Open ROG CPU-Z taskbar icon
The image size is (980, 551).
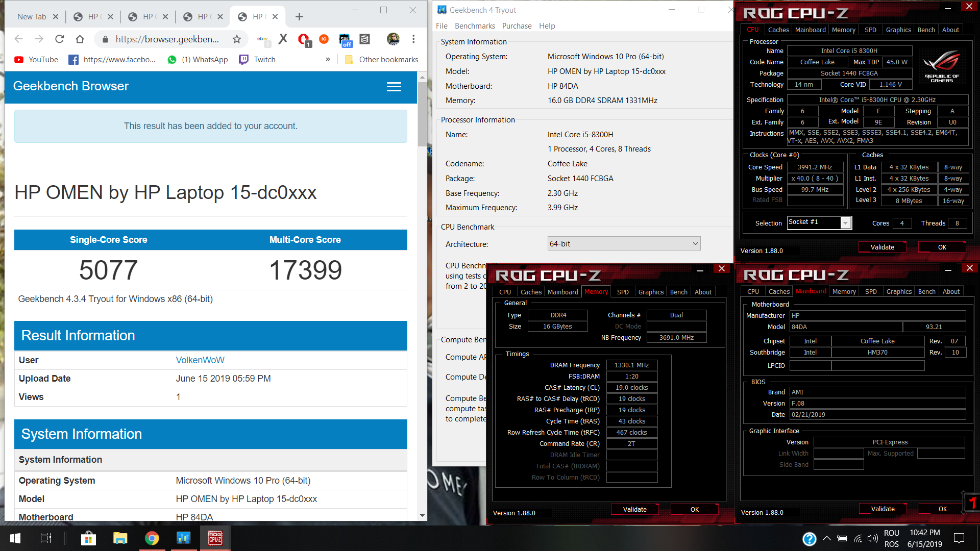point(215,538)
